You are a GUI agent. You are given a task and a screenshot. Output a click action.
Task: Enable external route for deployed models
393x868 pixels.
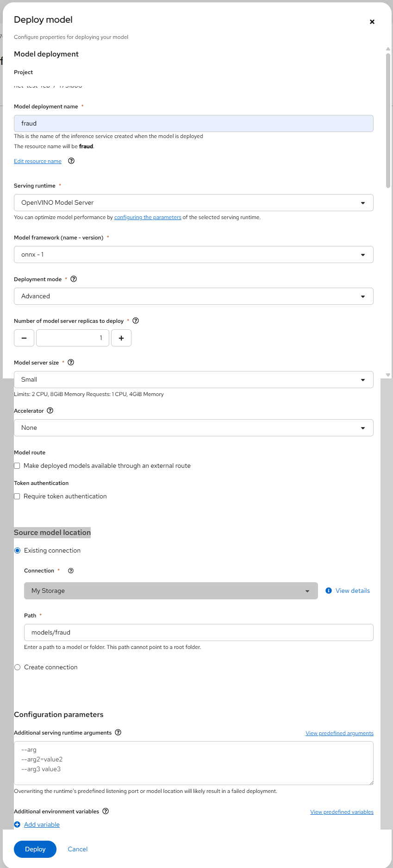point(17,466)
